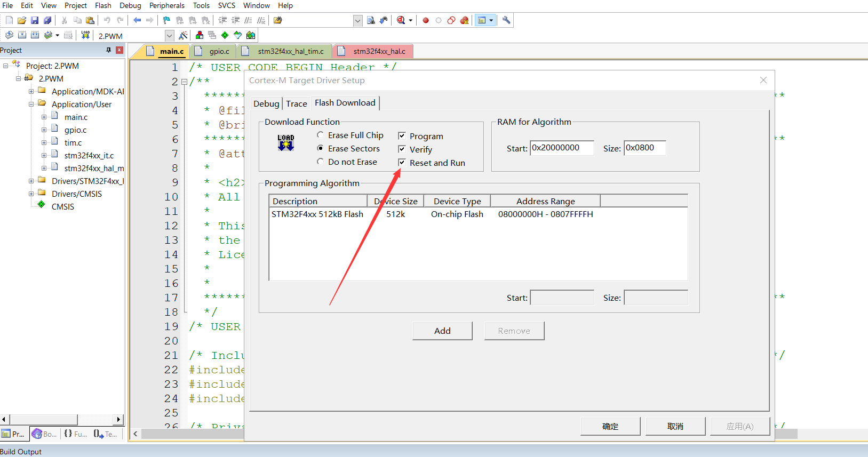
Task: Open Configuration with the wrench icon
Action: (x=506, y=20)
